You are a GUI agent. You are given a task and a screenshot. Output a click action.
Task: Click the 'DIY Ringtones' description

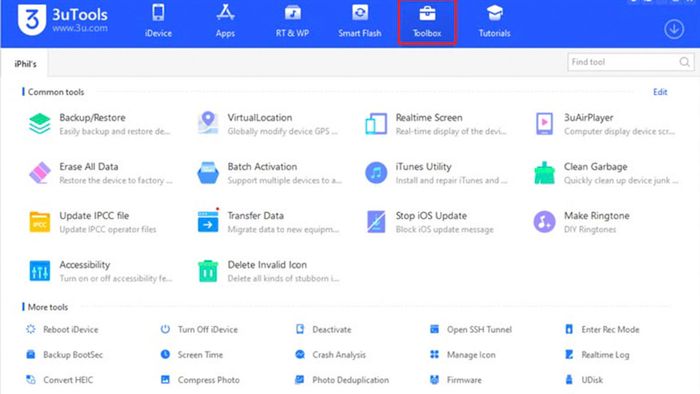590,229
